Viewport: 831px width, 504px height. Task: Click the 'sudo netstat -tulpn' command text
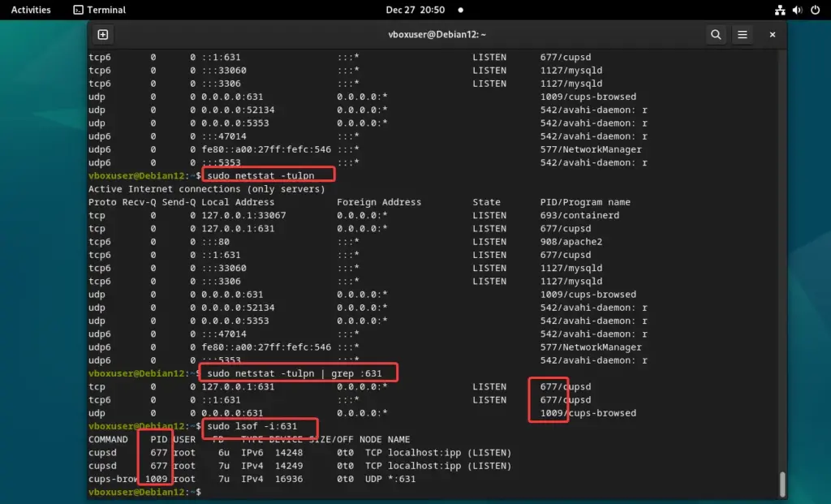pos(260,175)
